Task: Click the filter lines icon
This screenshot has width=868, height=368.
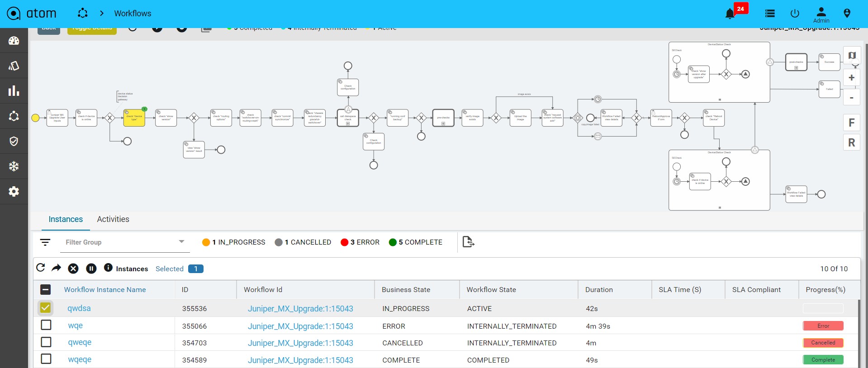Action: coord(45,242)
